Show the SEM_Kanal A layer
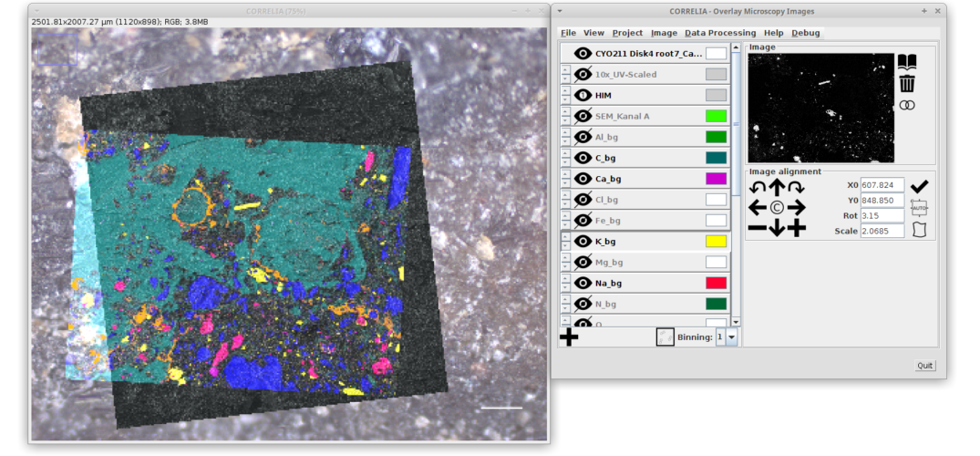980x456 pixels. (x=583, y=116)
